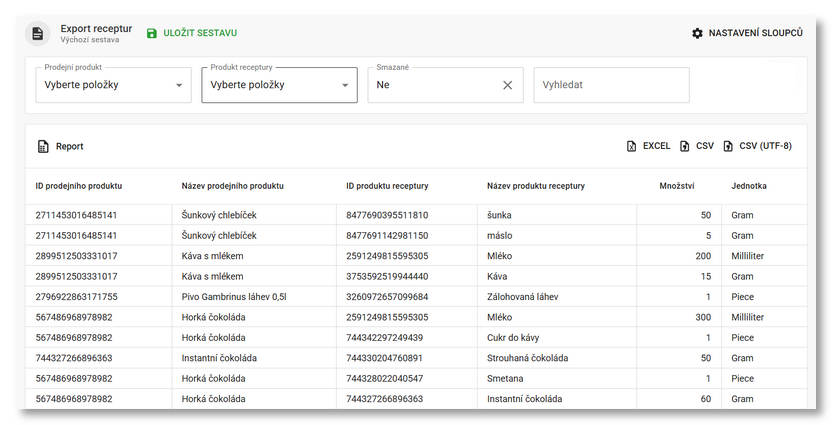Export the report via EXCEL button
Viewport: 832px width, 425px height.
[648, 146]
